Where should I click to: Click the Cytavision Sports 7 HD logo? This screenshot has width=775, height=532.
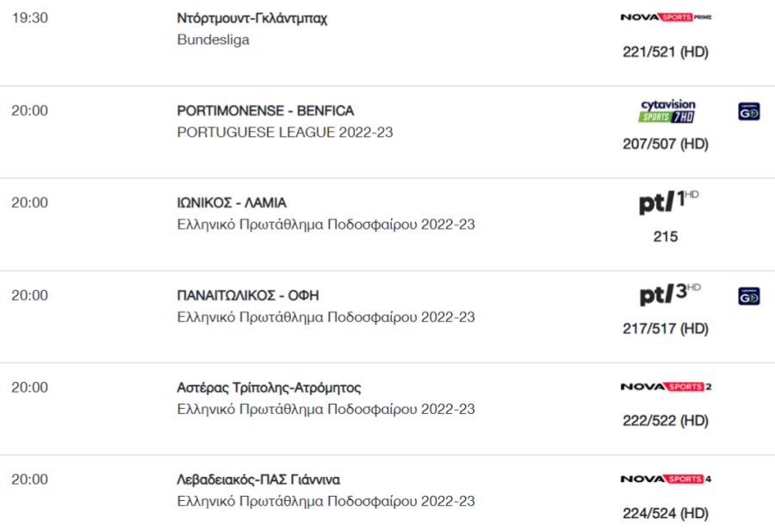coord(667,111)
